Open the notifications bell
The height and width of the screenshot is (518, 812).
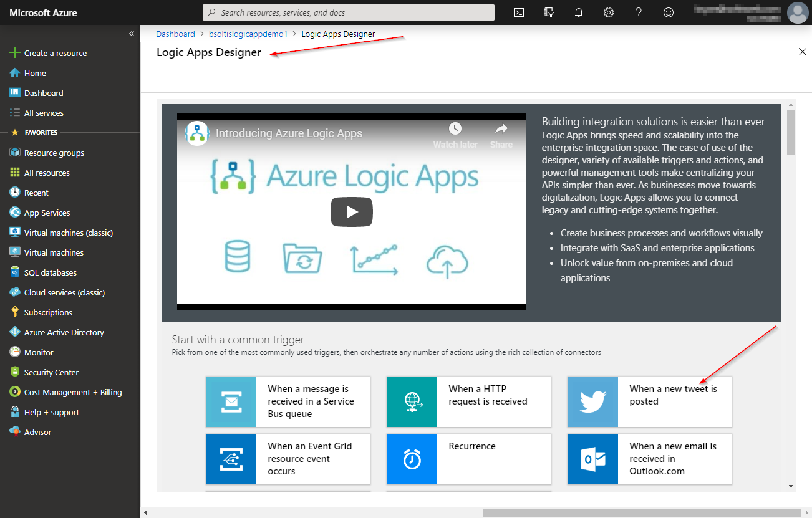(579, 12)
